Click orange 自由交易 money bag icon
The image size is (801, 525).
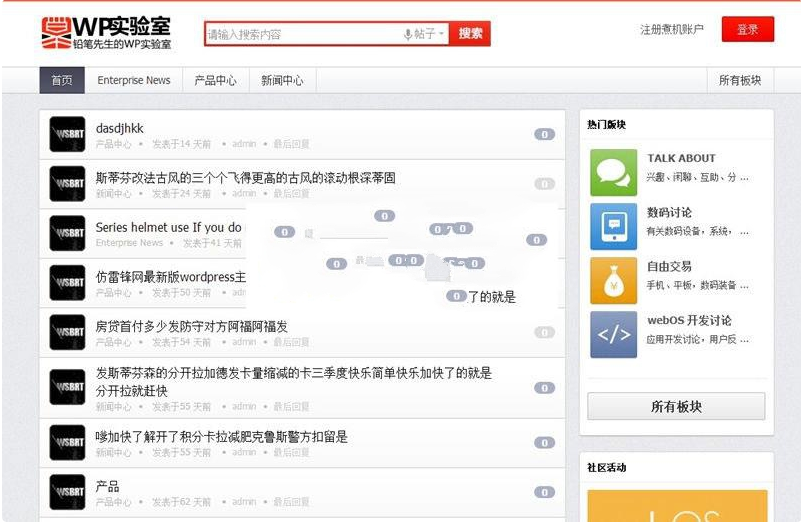click(x=614, y=280)
